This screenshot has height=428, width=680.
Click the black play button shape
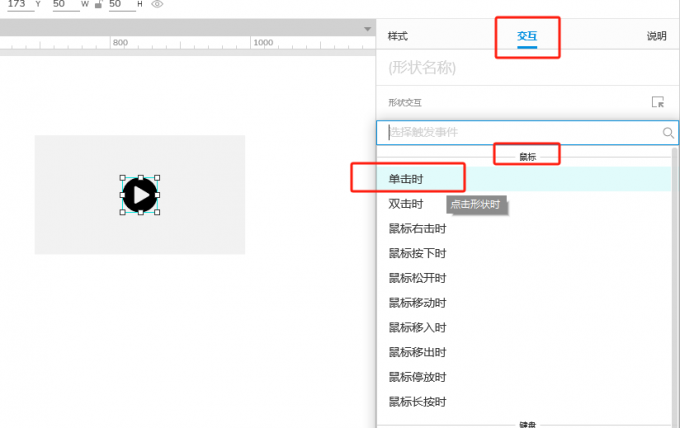140,195
